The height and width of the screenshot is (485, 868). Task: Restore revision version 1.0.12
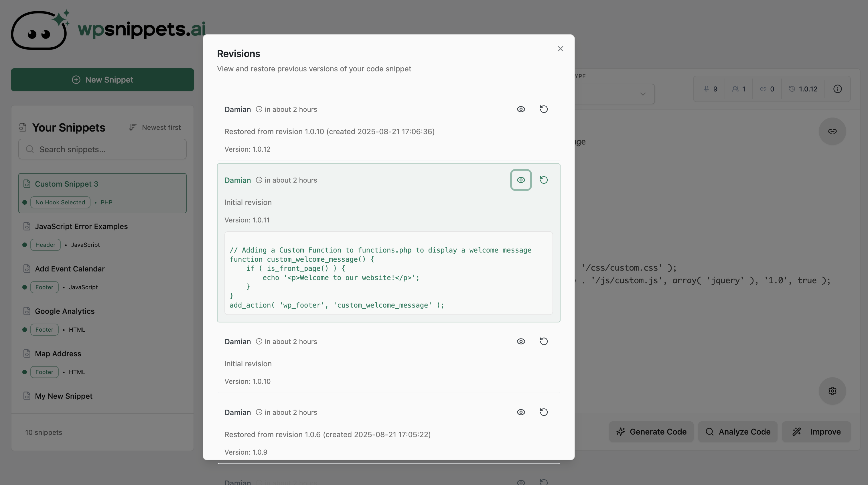click(x=544, y=109)
